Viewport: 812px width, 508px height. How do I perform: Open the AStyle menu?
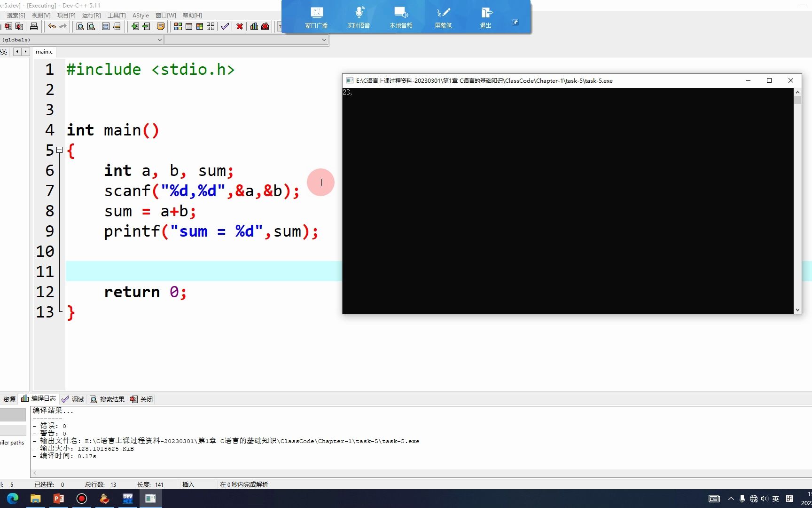tap(141, 16)
